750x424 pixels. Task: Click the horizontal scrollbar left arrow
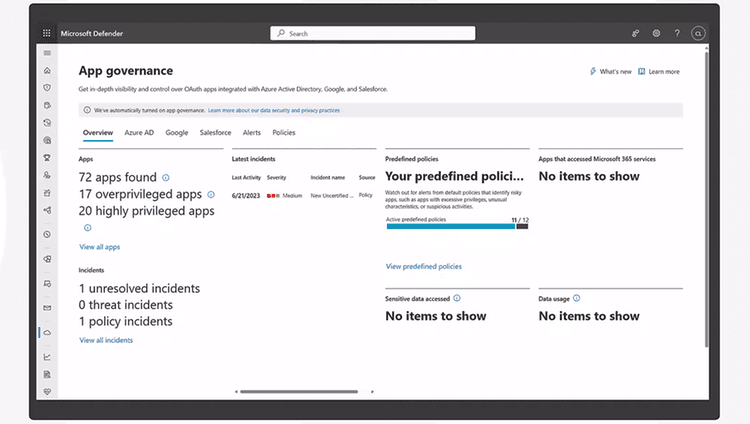click(x=236, y=391)
